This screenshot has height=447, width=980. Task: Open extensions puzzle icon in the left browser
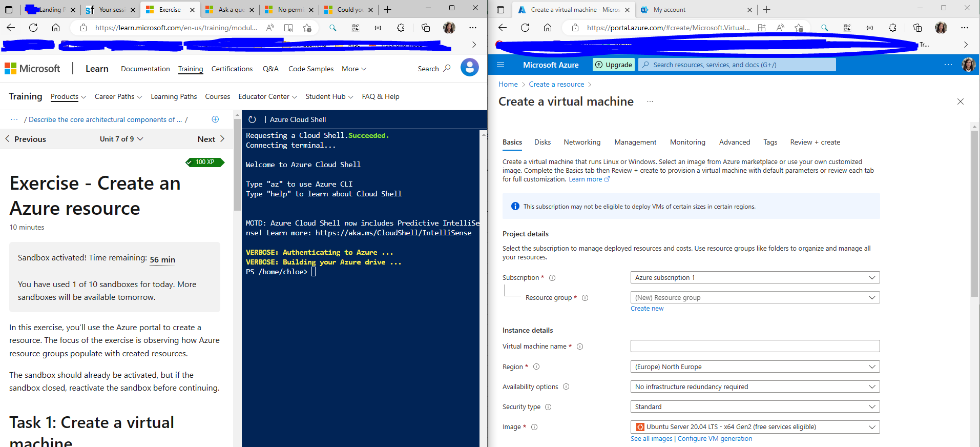point(401,28)
